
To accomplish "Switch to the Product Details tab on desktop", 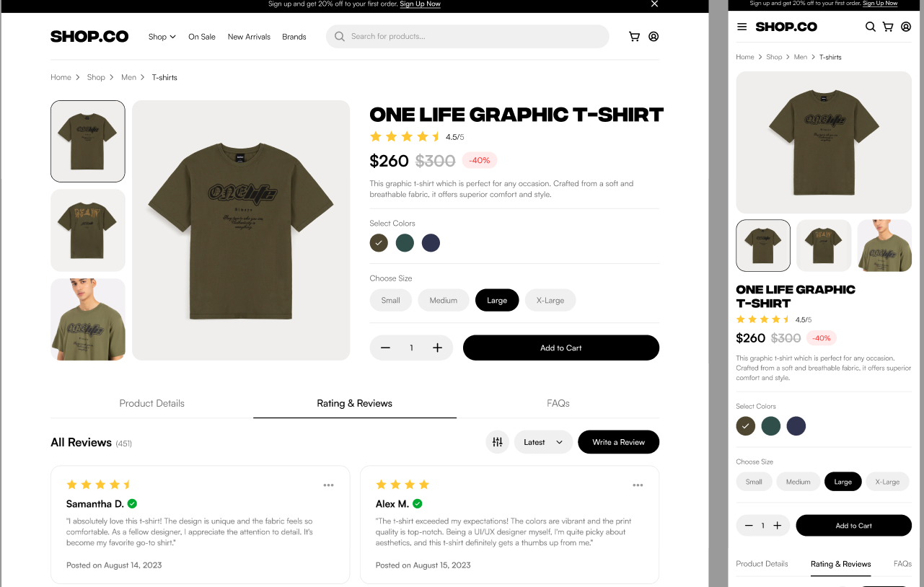I will coord(151,403).
